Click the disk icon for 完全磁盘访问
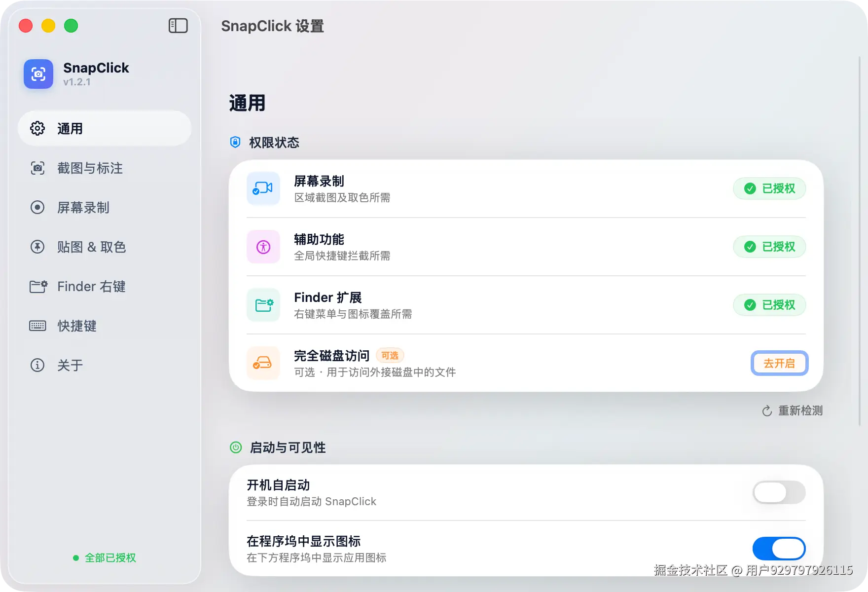This screenshot has height=592, width=868. tap(263, 363)
